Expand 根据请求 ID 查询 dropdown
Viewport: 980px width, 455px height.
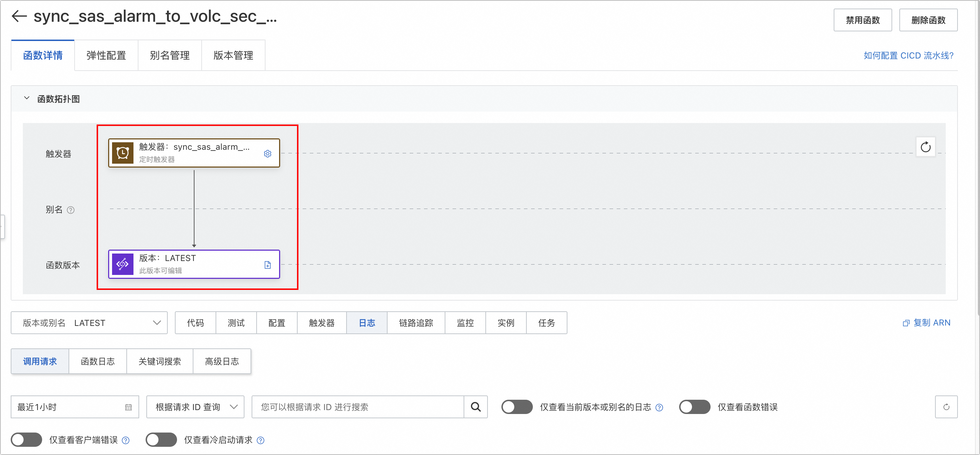point(195,407)
